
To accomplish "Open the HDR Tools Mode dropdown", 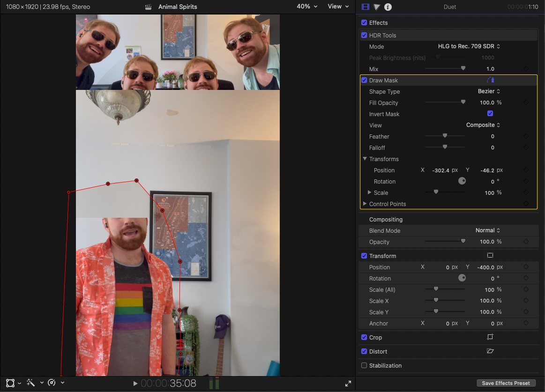I will [x=469, y=46].
